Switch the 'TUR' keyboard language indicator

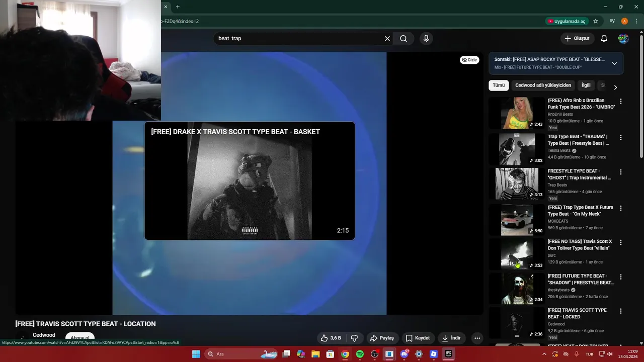(589, 354)
